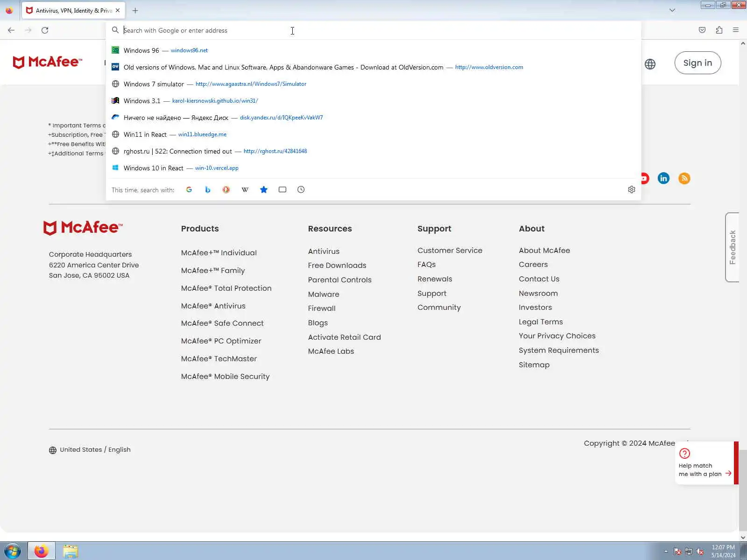Click the footer McAfee logo

tap(83, 228)
